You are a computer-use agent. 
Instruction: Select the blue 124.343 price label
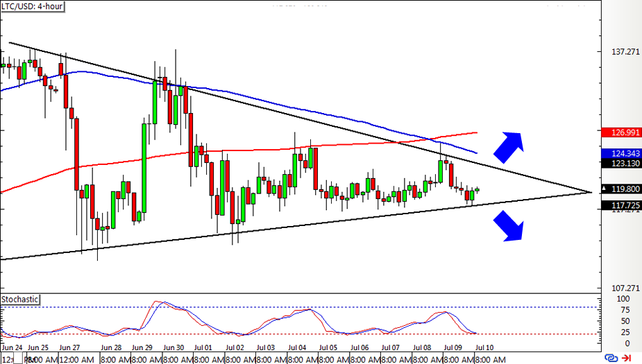(x=620, y=153)
